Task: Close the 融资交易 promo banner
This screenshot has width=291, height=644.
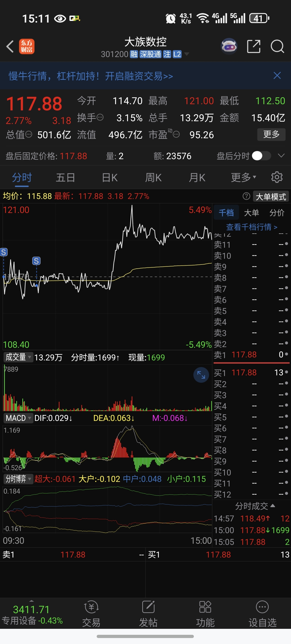Action: point(277,75)
